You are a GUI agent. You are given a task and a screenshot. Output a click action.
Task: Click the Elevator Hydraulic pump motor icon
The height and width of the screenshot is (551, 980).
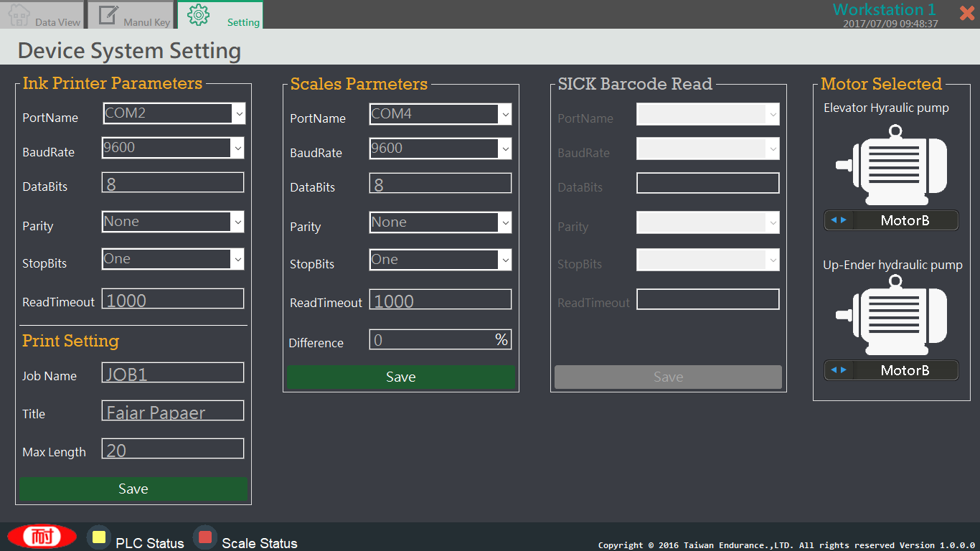892,166
